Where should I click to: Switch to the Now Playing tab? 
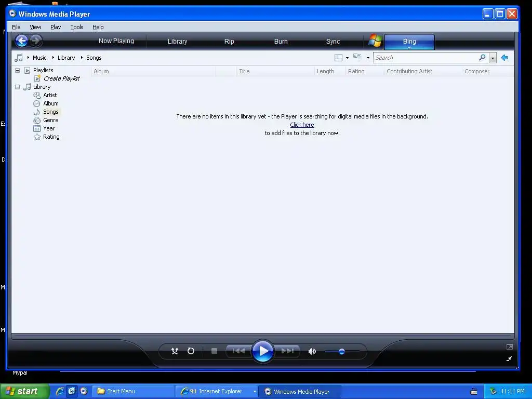[116, 41]
